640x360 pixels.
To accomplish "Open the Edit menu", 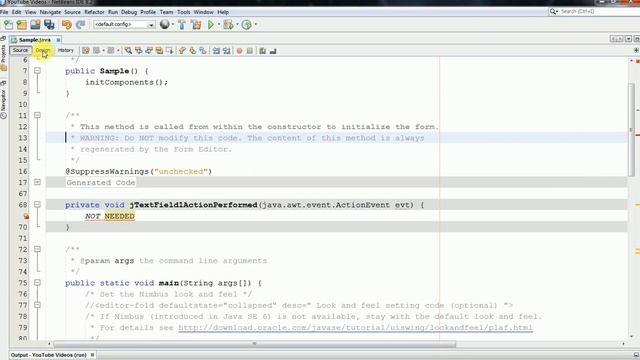I will click(x=16, y=12).
